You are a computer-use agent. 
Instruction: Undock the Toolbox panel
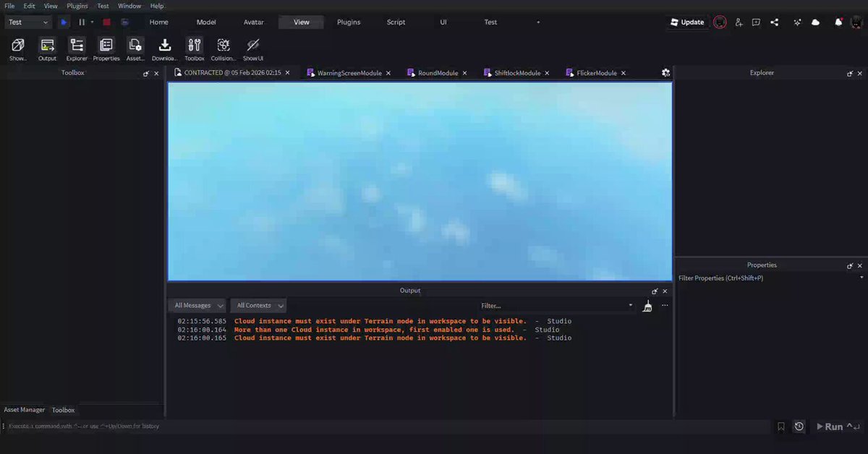pos(146,73)
